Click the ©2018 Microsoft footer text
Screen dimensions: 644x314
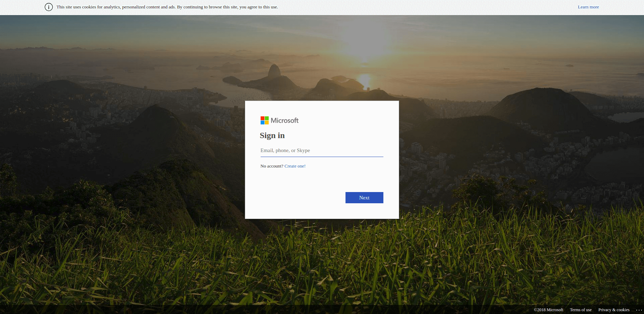549,310
